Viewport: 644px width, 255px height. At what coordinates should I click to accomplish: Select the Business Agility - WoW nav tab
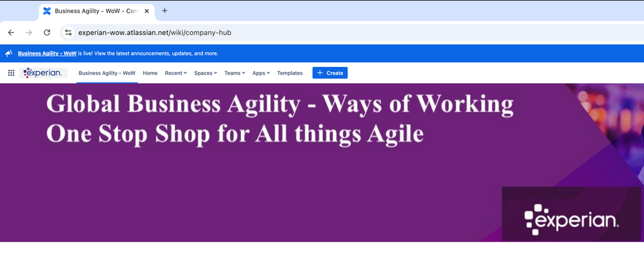point(107,73)
